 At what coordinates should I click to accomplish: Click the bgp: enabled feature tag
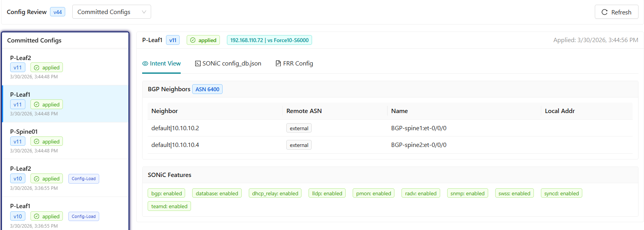click(x=167, y=193)
